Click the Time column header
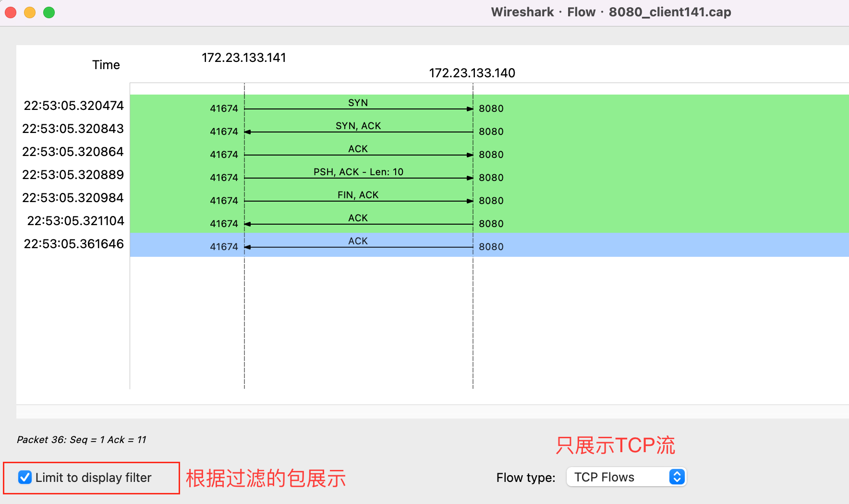This screenshot has height=504, width=849. click(106, 65)
